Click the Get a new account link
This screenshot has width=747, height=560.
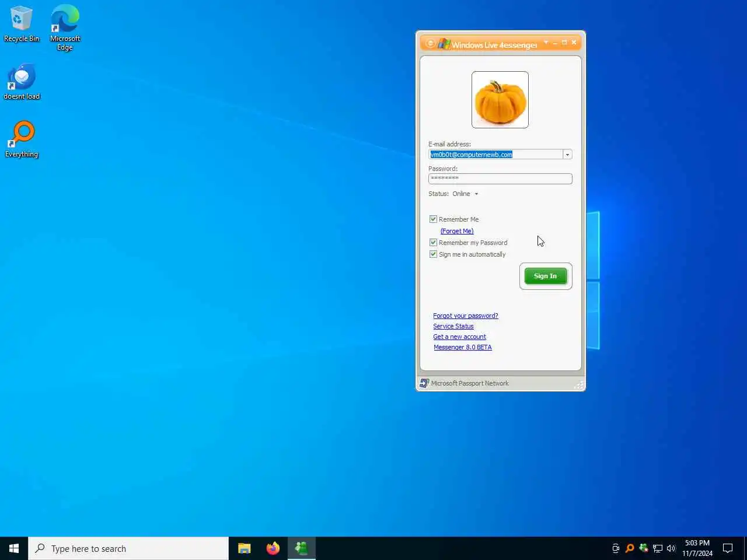pyautogui.click(x=459, y=337)
